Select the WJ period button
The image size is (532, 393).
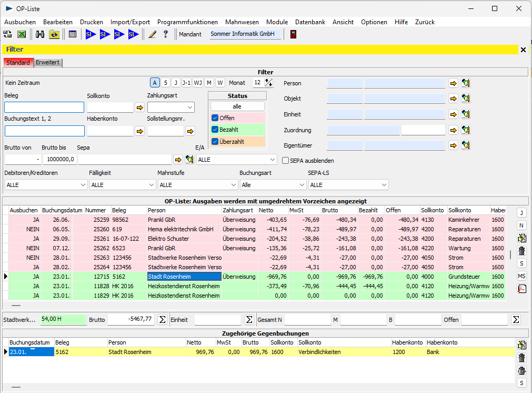(197, 83)
